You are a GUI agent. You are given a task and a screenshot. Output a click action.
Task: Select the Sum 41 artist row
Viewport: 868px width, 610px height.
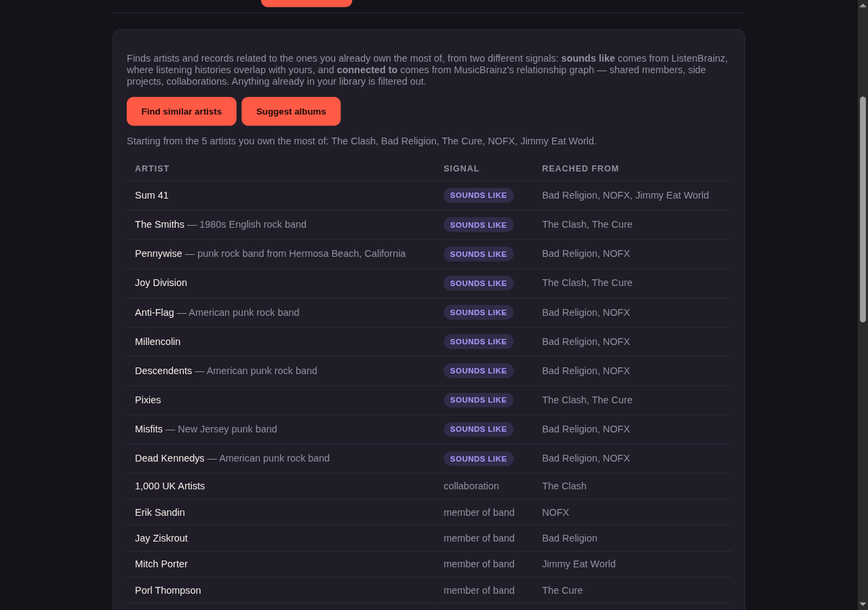coord(429,195)
